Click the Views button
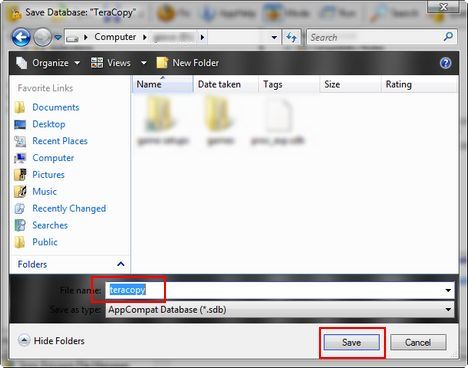Viewport: 468px width, 368px height. (x=111, y=63)
